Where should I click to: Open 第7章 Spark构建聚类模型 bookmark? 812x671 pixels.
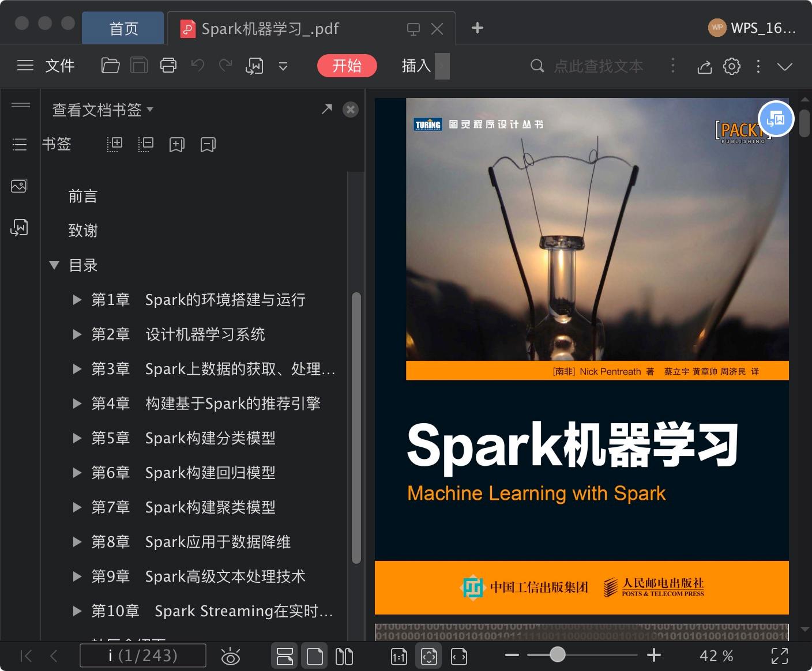(183, 507)
